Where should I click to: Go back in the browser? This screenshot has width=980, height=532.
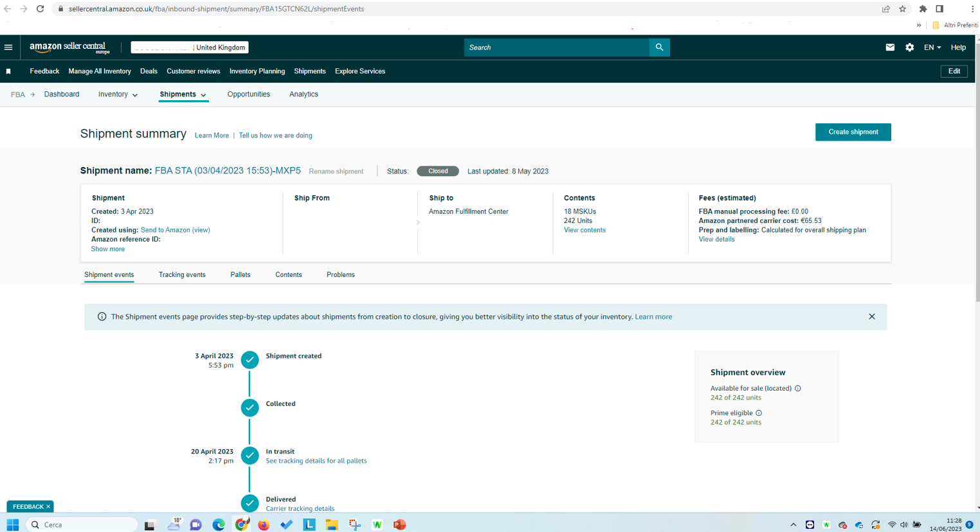tap(8, 9)
